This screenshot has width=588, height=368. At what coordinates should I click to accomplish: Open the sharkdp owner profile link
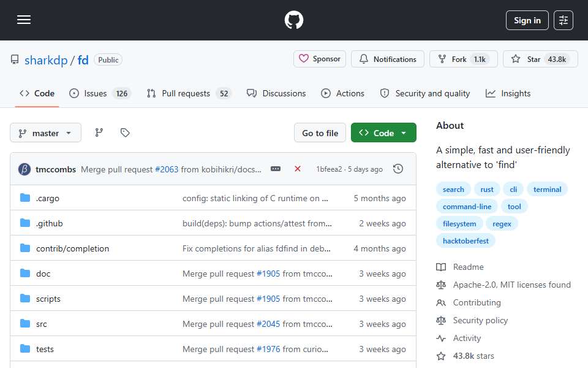pos(46,60)
